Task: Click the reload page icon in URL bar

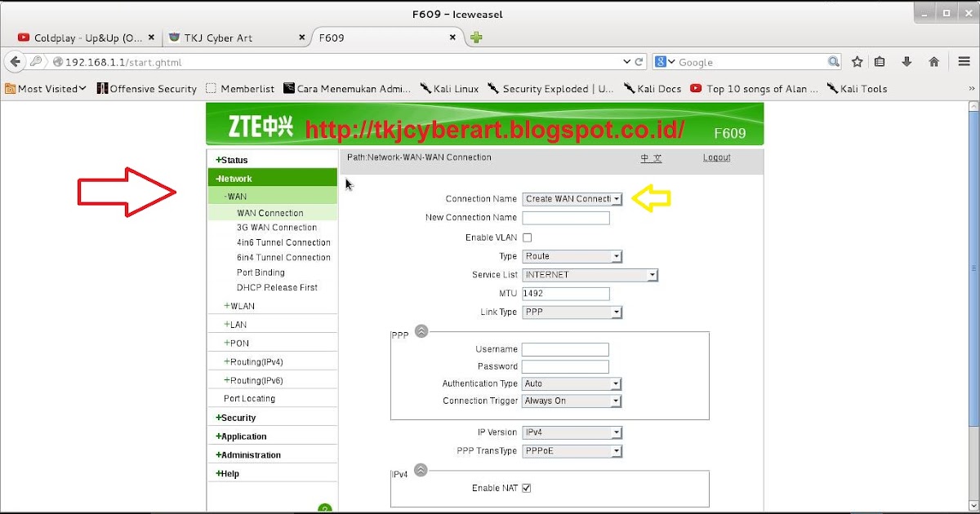Action: [639, 62]
